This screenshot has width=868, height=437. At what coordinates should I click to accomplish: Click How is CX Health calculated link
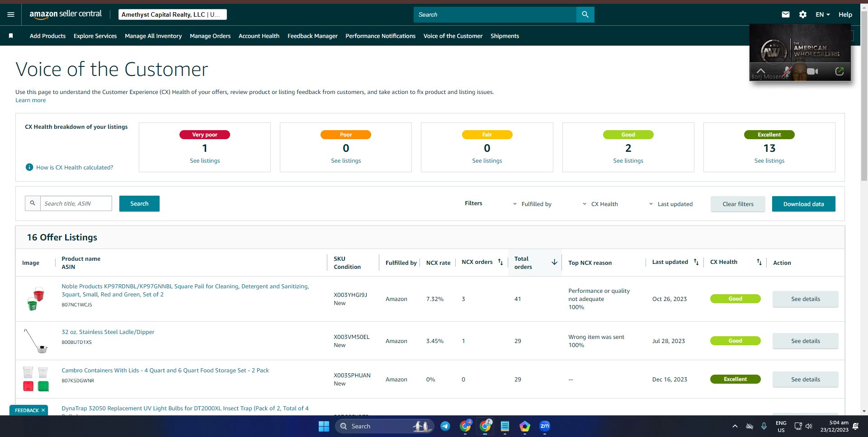click(x=75, y=167)
